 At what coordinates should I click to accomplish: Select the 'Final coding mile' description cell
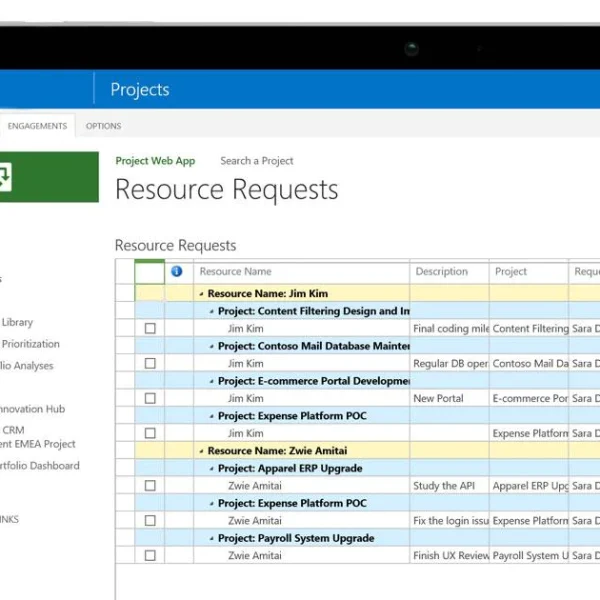(x=449, y=329)
